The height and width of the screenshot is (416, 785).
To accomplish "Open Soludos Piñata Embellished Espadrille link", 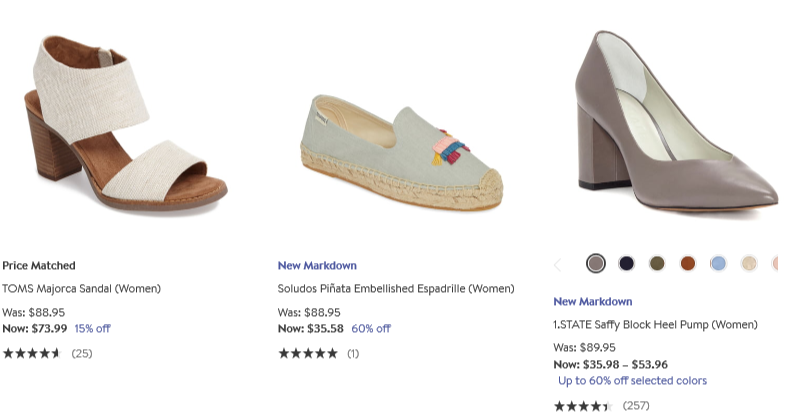I will (x=396, y=289).
